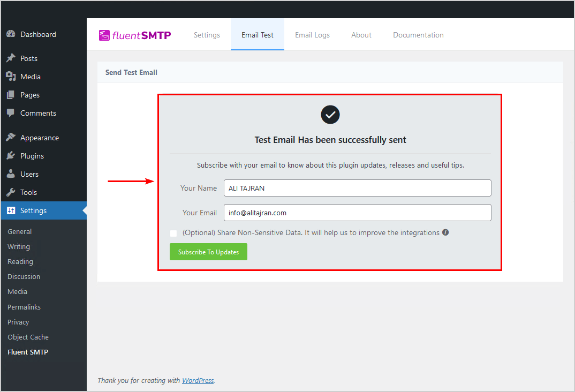Open the About tab
This screenshot has width=575, height=392.
361,35
